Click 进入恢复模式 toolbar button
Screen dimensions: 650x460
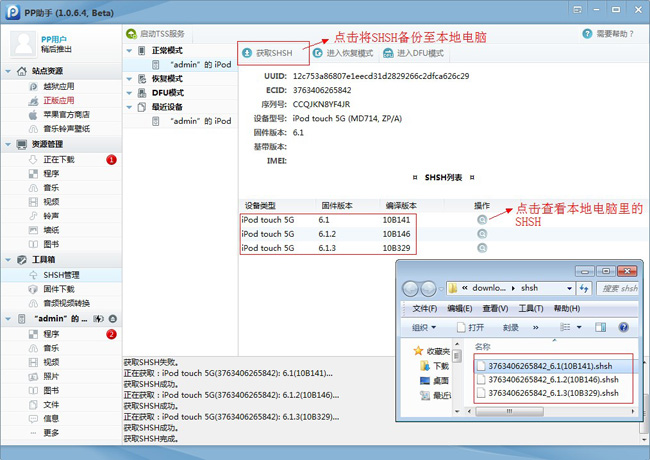343,53
